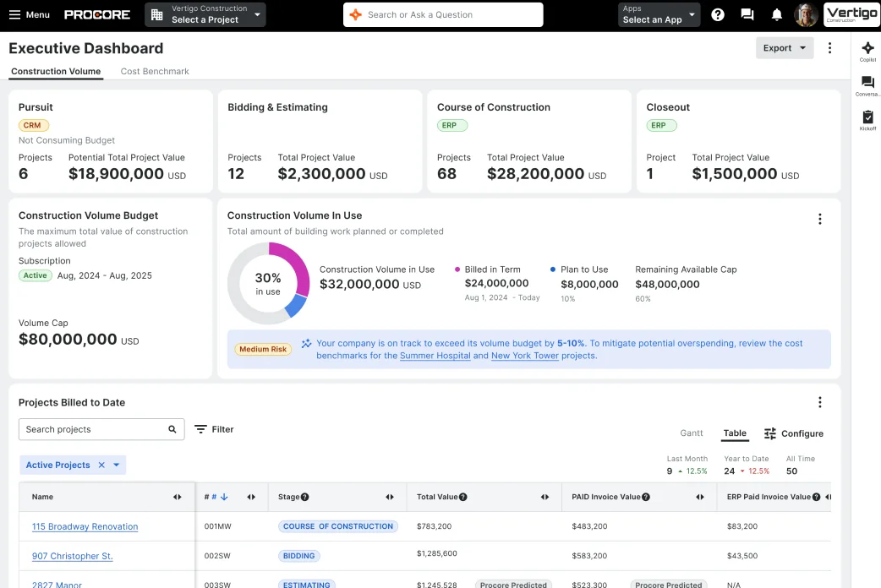Click the Menu label in top bar
The height and width of the screenshot is (588, 881).
[x=38, y=14]
